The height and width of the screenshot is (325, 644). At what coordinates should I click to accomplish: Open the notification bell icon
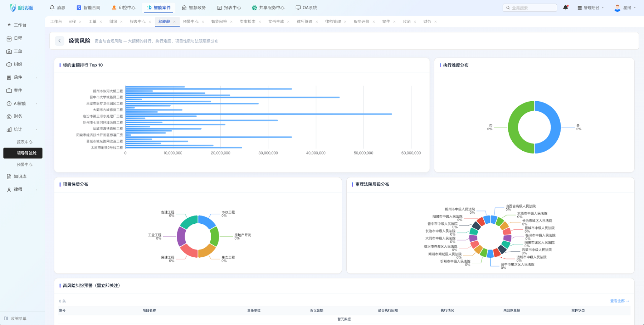pos(565,8)
